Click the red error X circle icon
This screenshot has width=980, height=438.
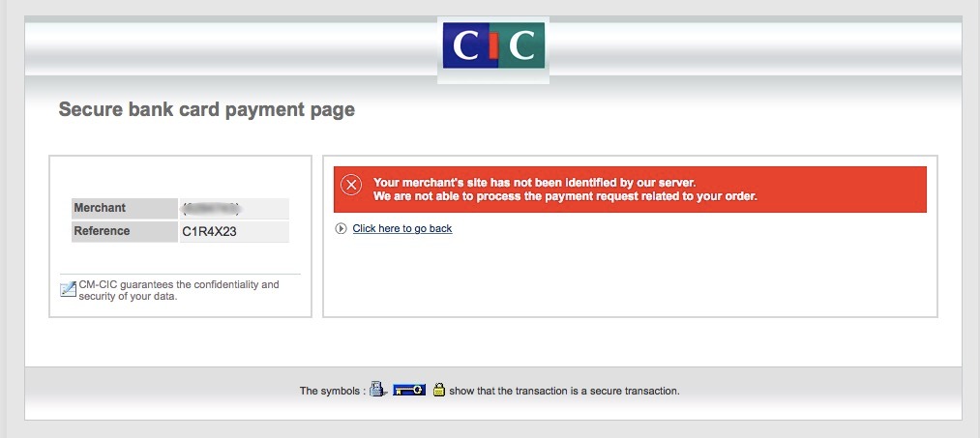click(x=351, y=185)
